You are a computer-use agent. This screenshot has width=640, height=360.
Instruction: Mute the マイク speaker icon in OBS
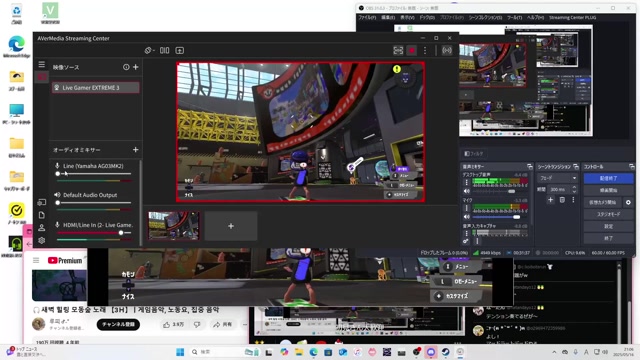point(467,217)
